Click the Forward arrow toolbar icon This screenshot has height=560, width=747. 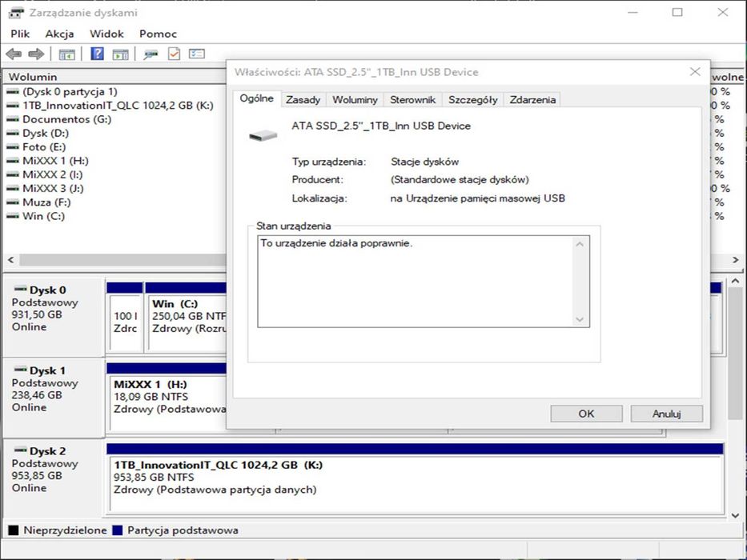coord(36,54)
